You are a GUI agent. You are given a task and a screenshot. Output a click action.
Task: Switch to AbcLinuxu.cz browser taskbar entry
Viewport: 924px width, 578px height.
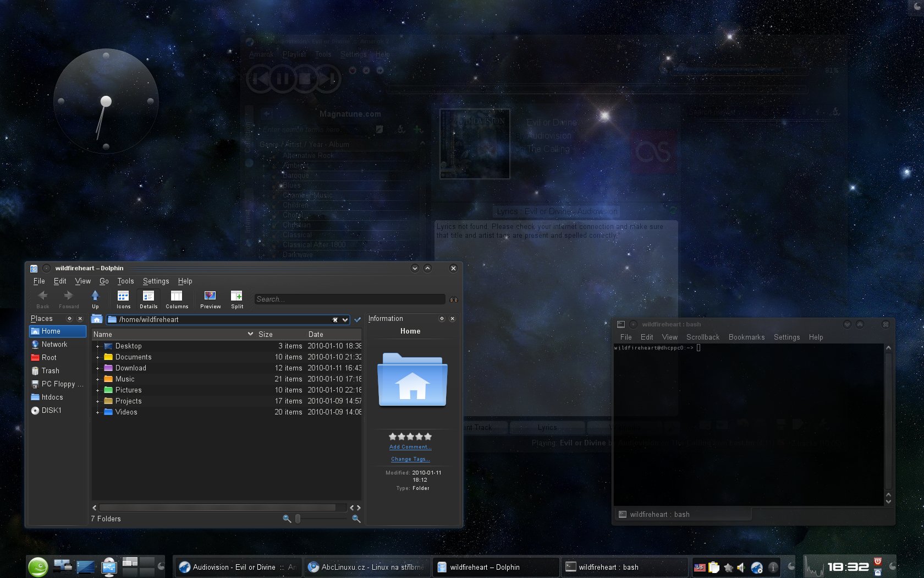(x=367, y=567)
